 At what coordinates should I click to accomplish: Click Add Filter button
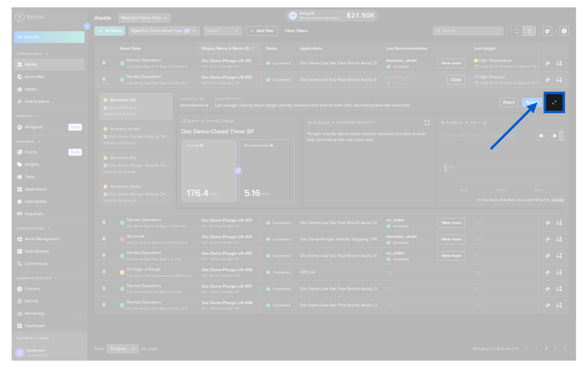[x=262, y=31]
